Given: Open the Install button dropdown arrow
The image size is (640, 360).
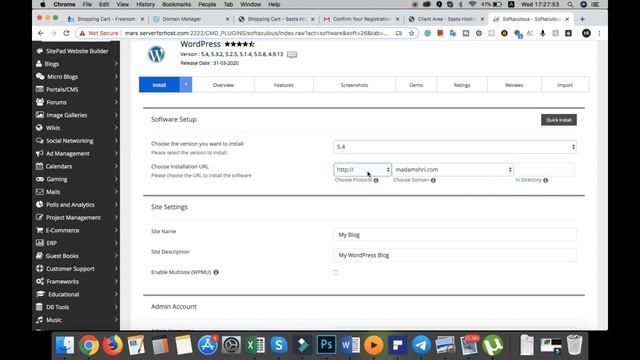Looking at the screenshot, I should 186,85.
